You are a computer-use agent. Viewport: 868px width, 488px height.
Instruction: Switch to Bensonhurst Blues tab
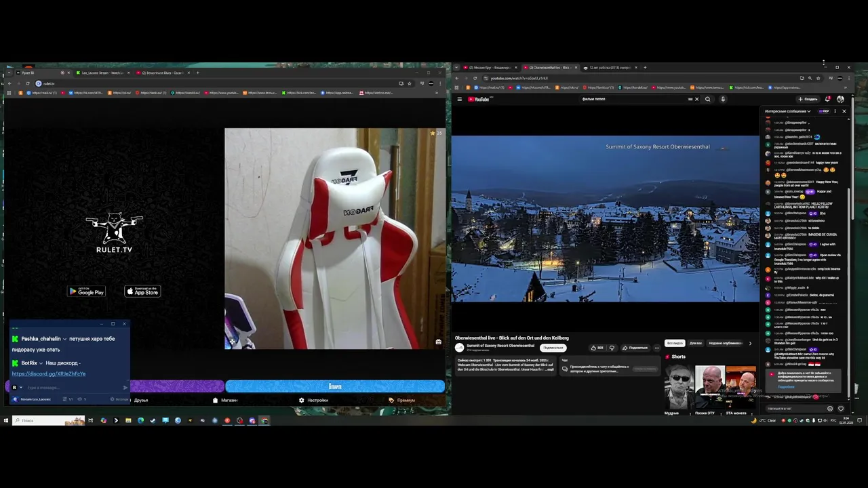(x=163, y=73)
